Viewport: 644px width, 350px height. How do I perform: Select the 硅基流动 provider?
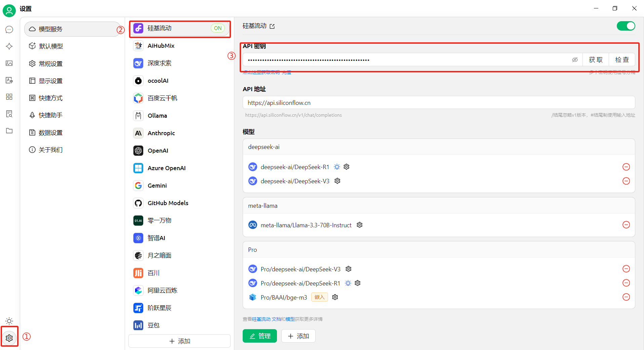point(179,28)
